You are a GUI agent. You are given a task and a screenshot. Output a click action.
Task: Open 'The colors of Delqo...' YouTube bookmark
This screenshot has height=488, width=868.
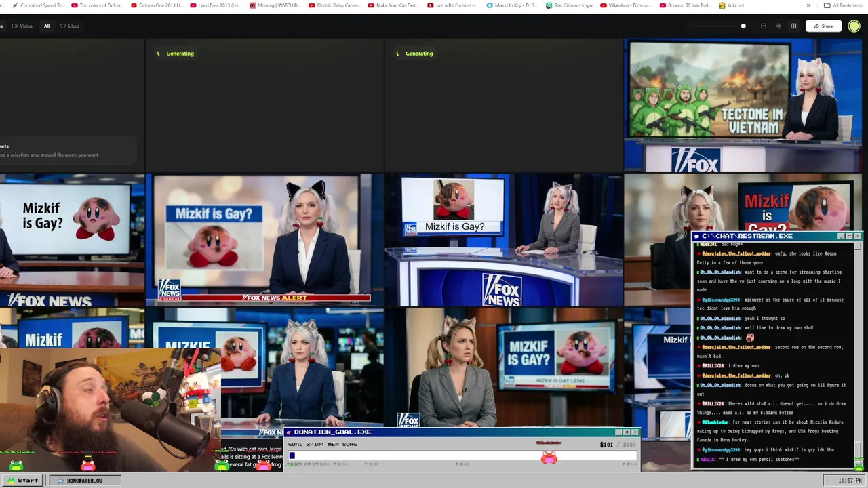(x=97, y=5)
